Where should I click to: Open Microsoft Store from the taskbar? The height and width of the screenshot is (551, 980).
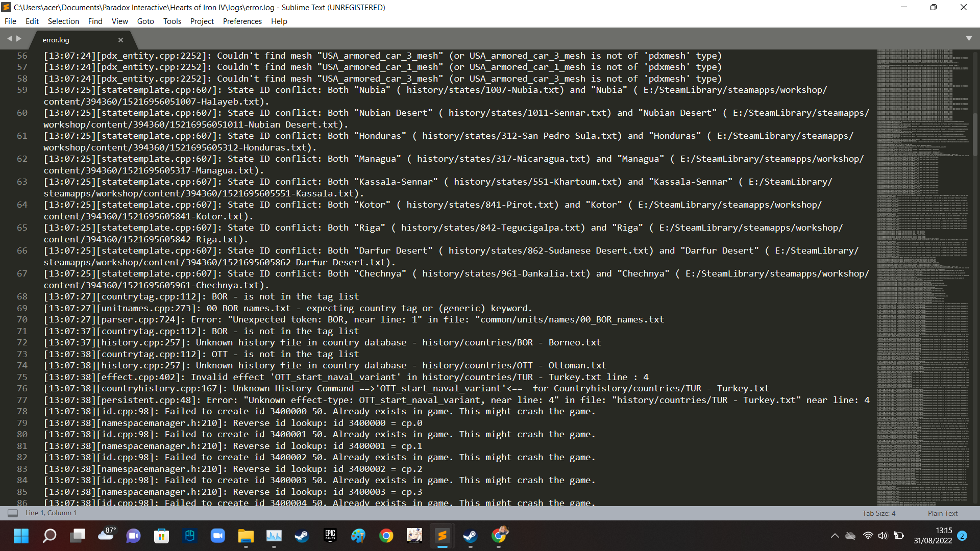pyautogui.click(x=161, y=536)
